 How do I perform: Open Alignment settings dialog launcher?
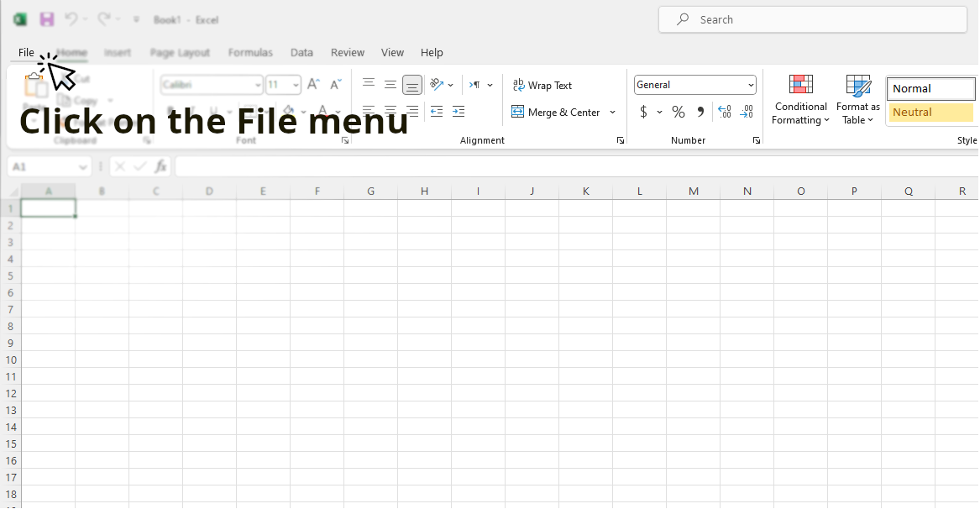click(620, 141)
